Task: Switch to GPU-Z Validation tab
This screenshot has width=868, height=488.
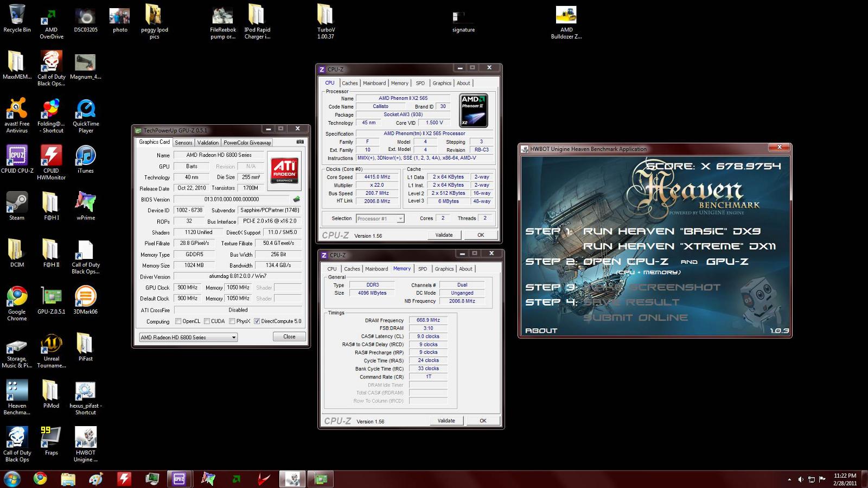Action: point(208,143)
